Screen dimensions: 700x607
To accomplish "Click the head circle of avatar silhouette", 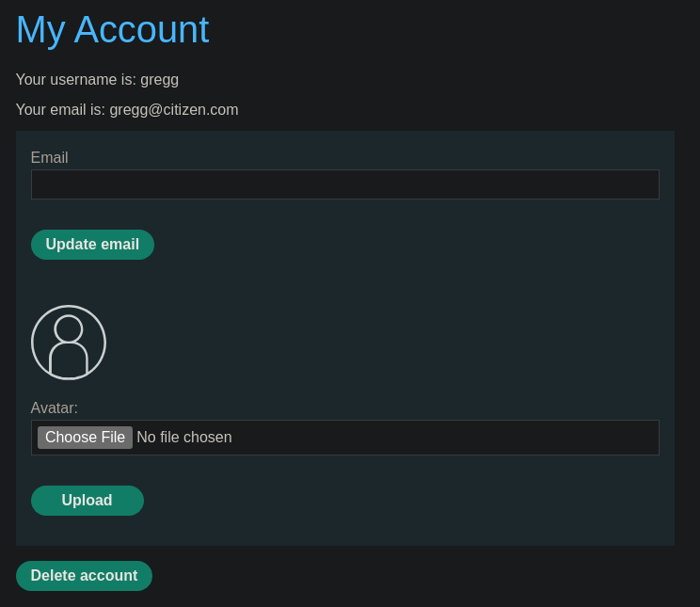I will 69,329.
